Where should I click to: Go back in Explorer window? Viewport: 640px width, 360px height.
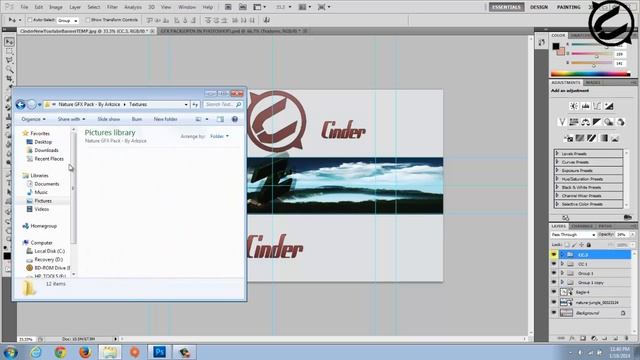pos(20,104)
